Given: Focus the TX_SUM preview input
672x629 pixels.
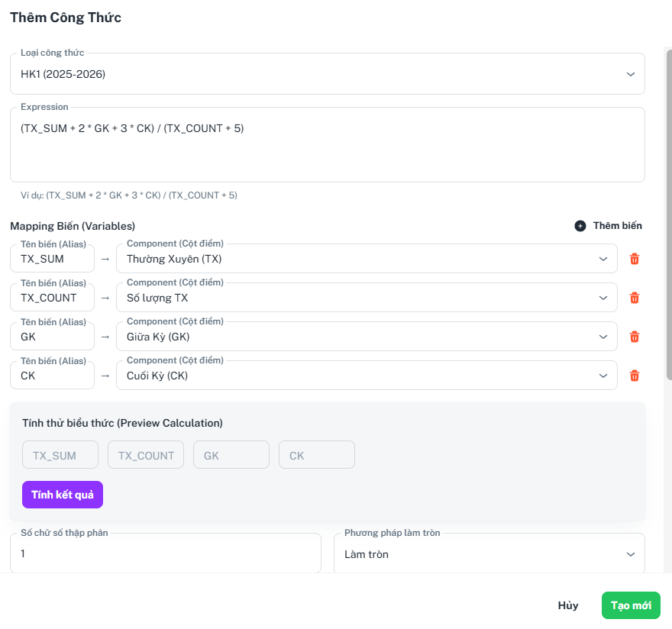Looking at the screenshot, I should coord(60,455).
